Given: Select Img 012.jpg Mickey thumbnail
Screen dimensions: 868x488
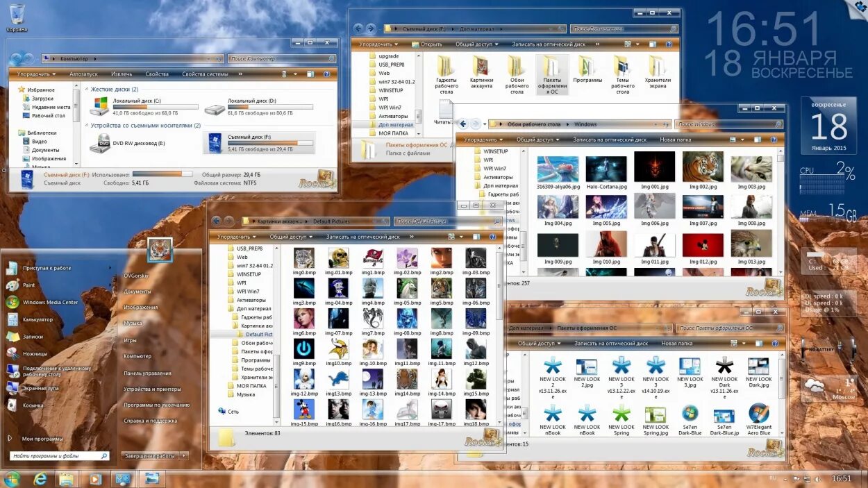Looking at the screenshot, I should pyautogui.click(x=702, y=249).
